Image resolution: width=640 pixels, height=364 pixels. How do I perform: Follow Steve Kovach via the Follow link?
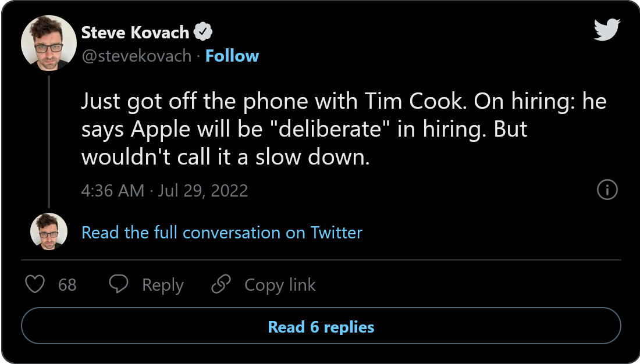232,56
